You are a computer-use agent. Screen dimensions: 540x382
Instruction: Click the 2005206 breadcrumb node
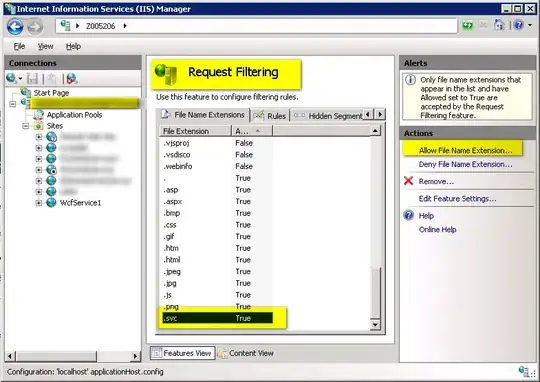coord(100,26)
